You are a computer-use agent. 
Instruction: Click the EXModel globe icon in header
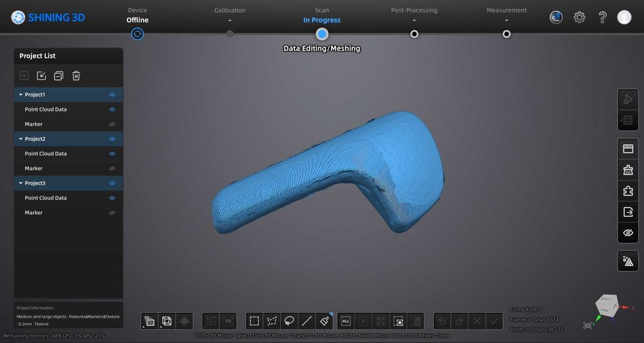[556, 17]
